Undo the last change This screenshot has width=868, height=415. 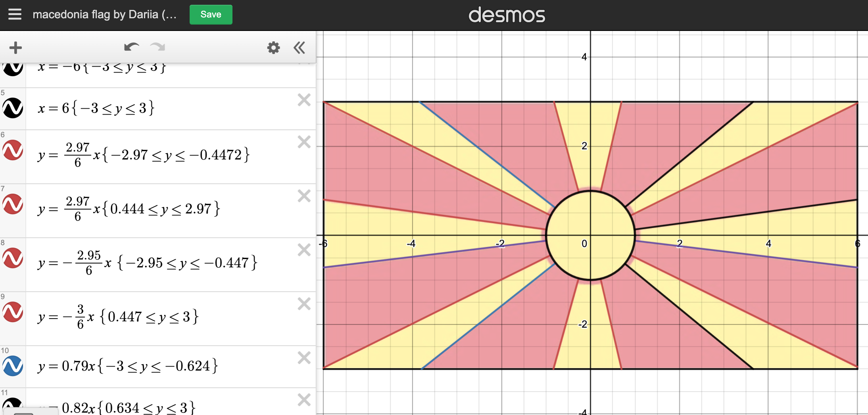click(x=132, y=46)
